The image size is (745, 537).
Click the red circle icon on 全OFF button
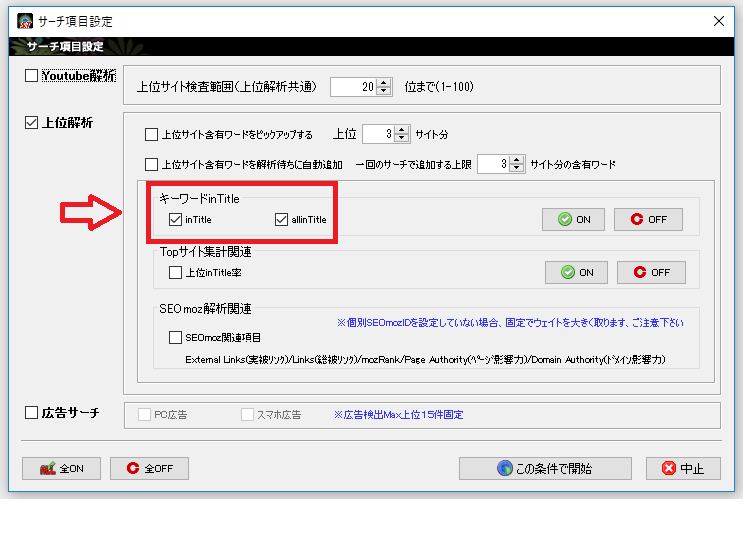[x=133, y=468]
